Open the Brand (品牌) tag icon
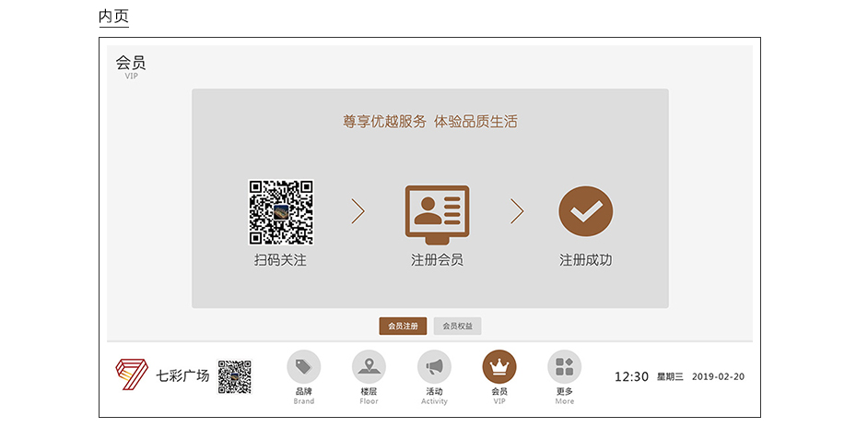 coord(303,367)
